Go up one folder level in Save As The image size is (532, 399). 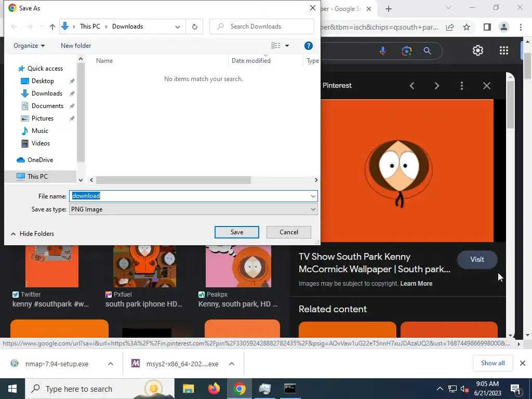pyautogui.click(x=52, y=26)
